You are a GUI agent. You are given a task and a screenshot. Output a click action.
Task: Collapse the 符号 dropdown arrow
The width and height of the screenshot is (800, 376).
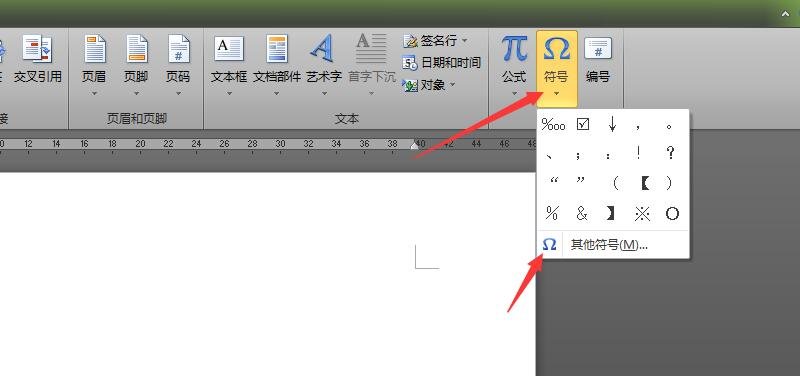tap(556, 93)
